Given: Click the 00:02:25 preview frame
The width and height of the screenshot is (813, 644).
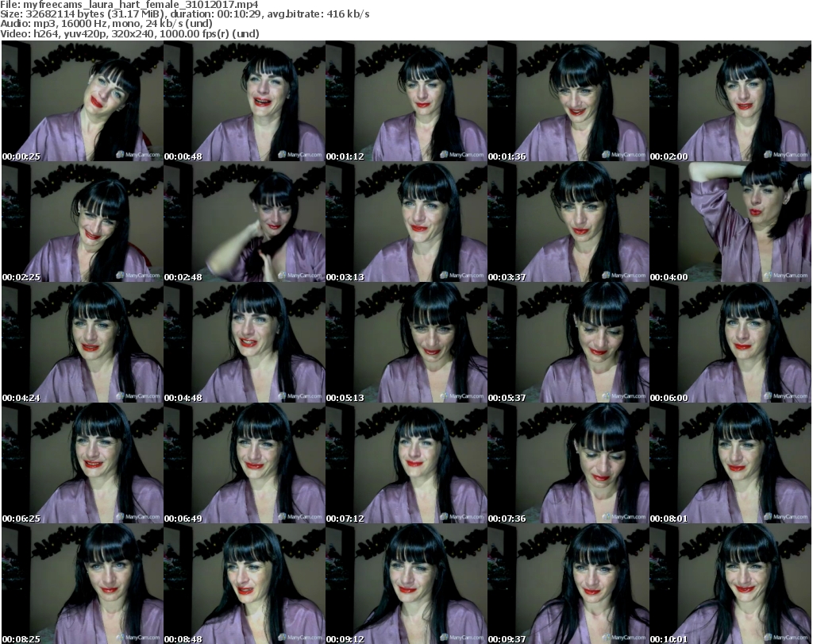Looking at the screenshot, I should tap(83, 222).
